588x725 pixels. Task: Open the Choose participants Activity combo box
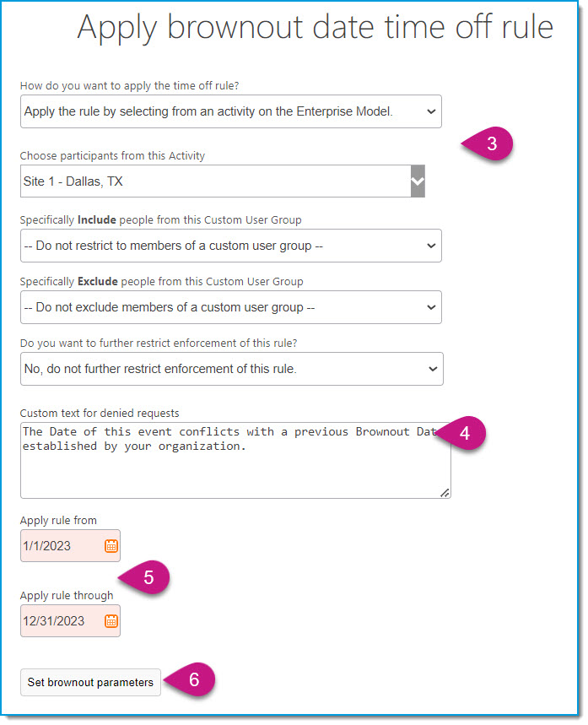click(223, 181)
